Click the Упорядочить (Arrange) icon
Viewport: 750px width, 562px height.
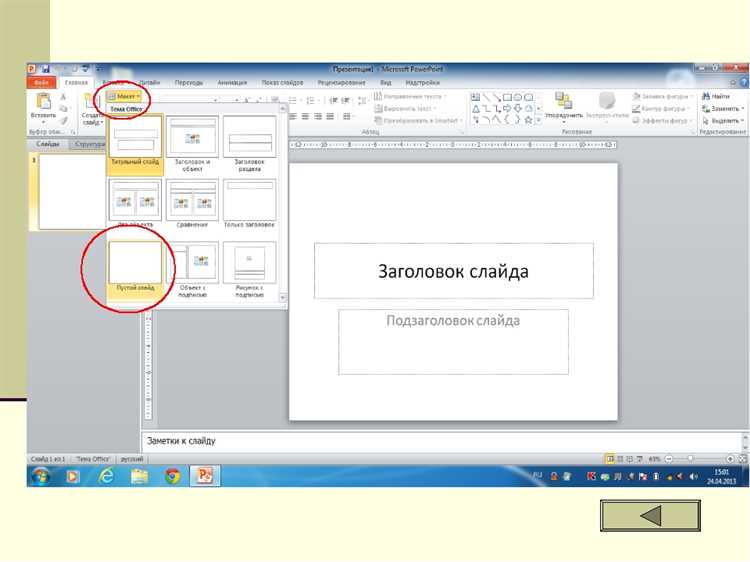pyautogui.click(x=563, y=101)
